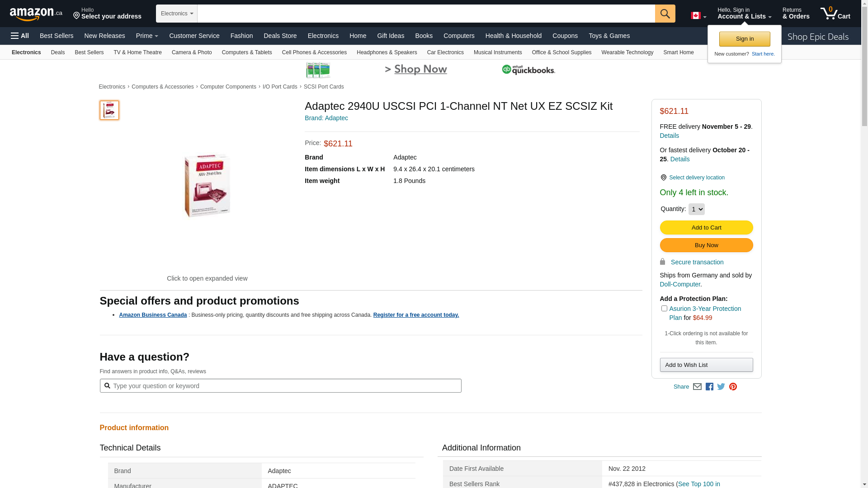Check the Asurion 3-Year Protection Plan box
The image size is (868, 488).
pos(664,309)
